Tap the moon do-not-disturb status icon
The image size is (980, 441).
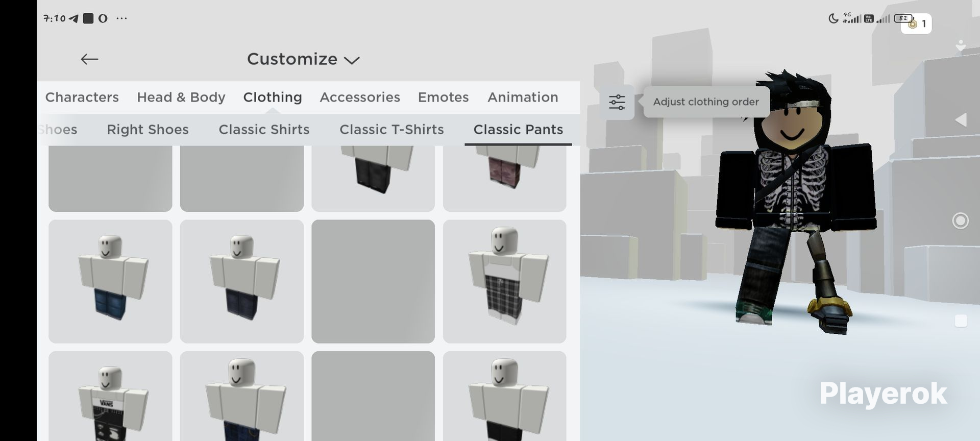833,19
